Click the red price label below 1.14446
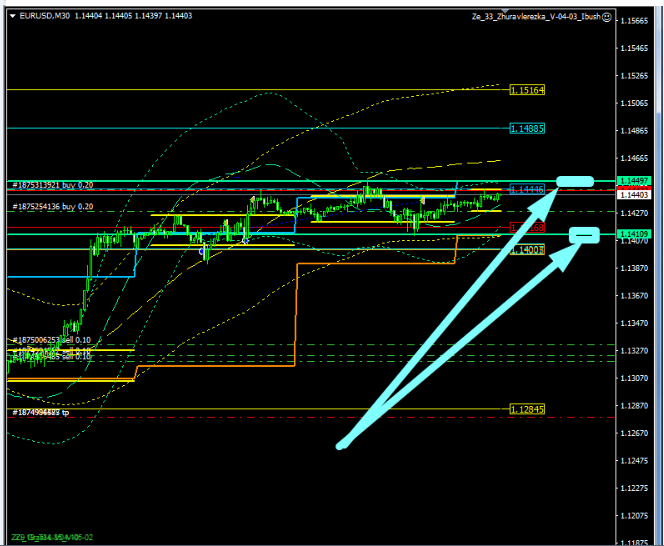The height and width of the screenshot is (546, 664). coord(527,228)
